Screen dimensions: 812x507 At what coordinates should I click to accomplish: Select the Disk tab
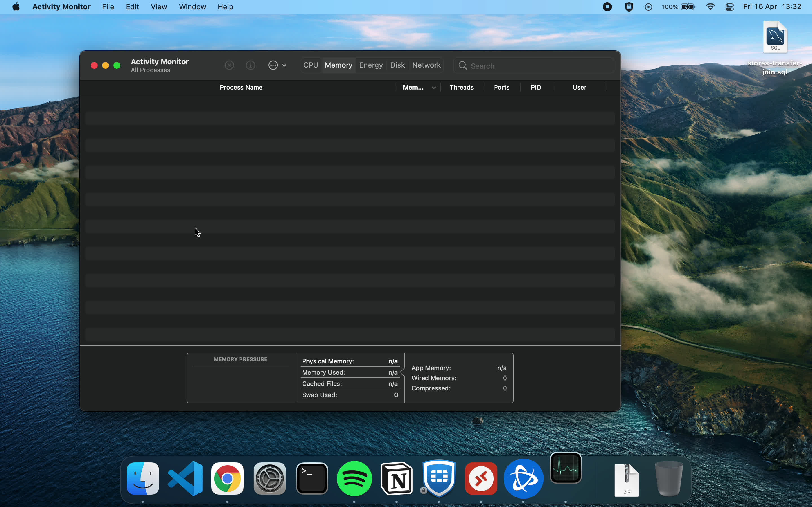(397, 65)
